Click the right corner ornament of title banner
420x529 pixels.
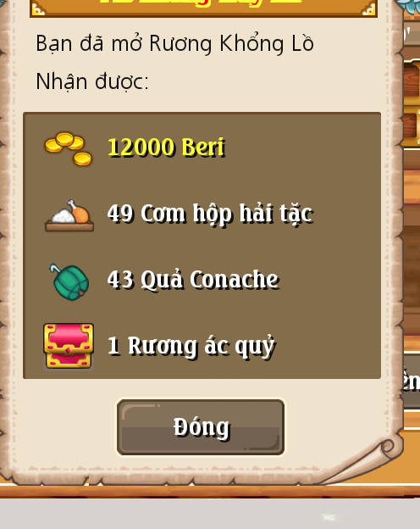pyautogui.click(x=368, y=8)
